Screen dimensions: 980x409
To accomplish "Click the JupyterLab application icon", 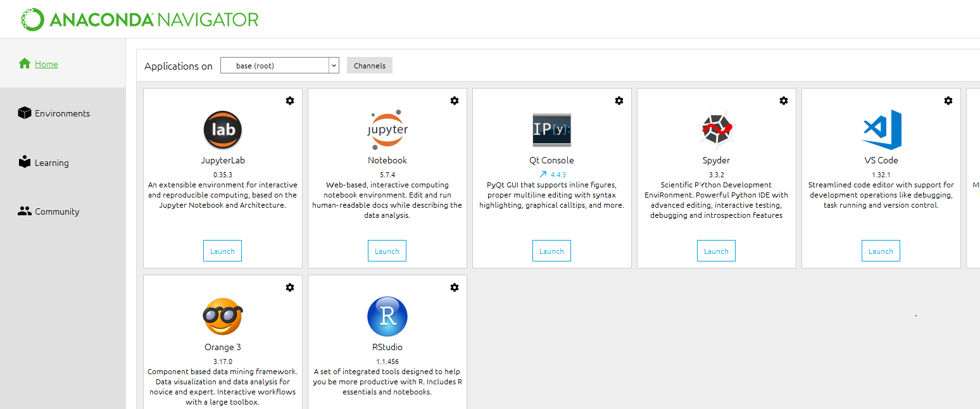I will (x=223, y=130).
